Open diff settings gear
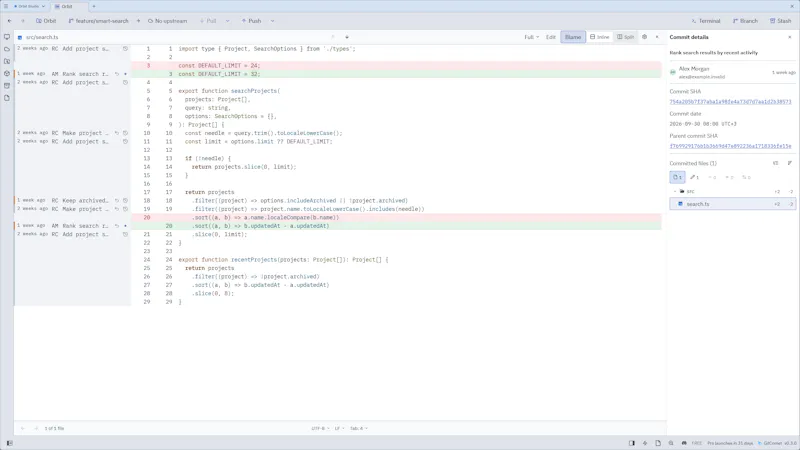Image resolution: width=800 pixels, height=450 pixels. tap(644, 37)
